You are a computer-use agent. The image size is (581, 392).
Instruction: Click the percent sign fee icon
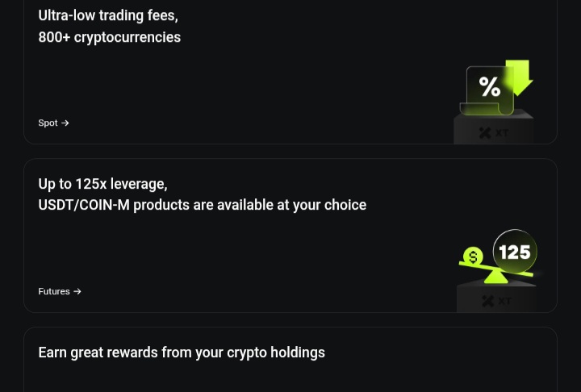[x=490, y=86]
